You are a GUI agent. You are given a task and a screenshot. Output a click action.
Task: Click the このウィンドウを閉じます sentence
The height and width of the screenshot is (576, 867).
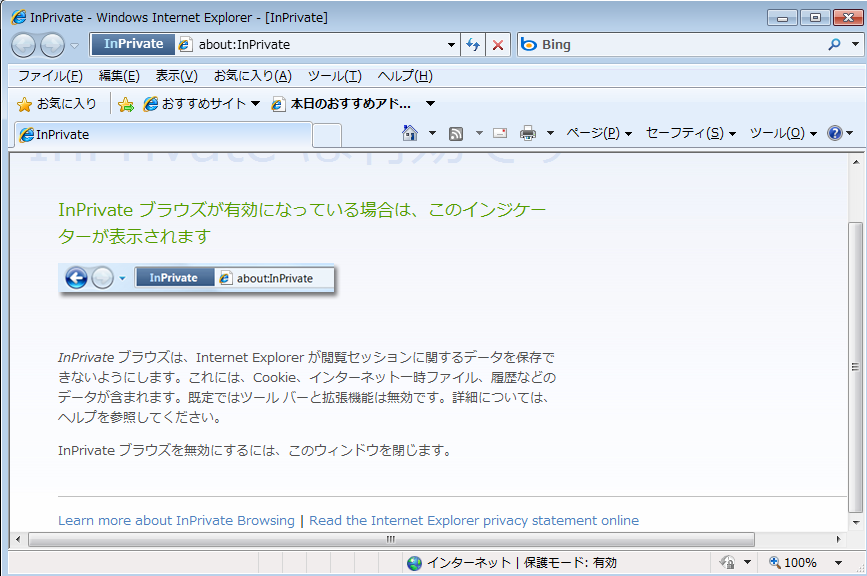click(370, 451)
